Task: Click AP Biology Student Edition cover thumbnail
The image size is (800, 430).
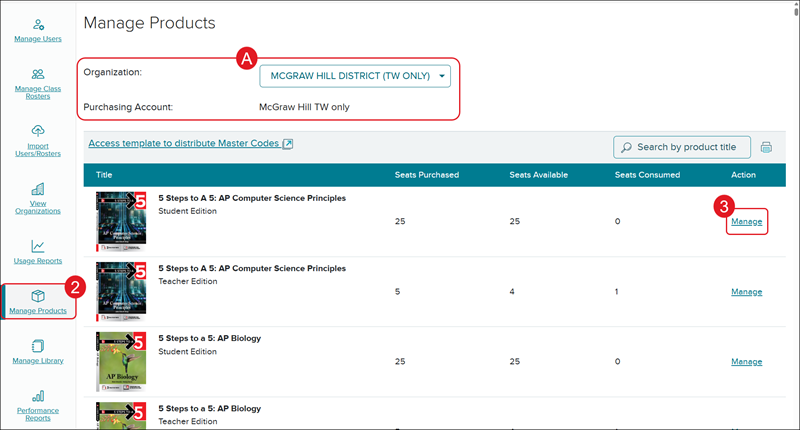Action: point(121,361)
